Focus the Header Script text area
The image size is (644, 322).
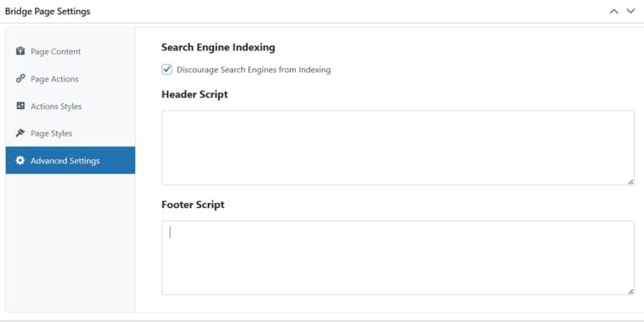398,148
